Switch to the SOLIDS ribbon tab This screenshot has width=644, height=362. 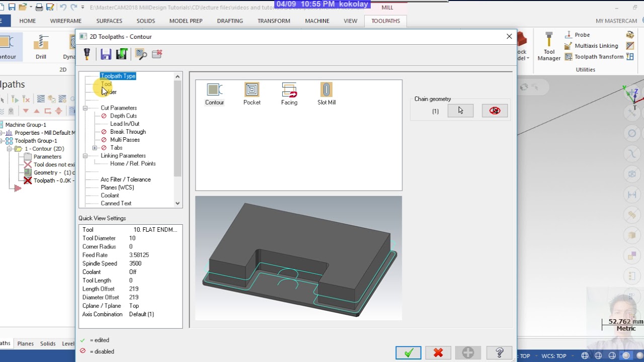point(145,21)
